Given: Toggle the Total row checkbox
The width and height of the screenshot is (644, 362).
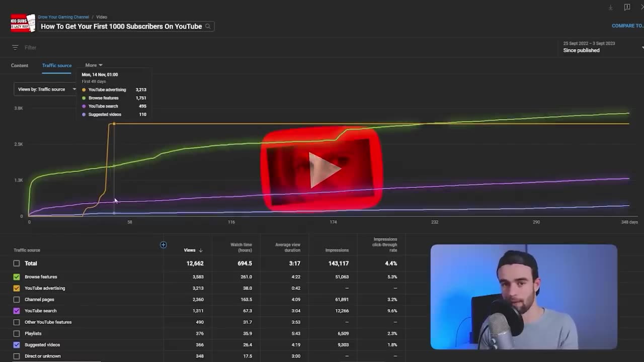Looking at the screenshot, I should 17,263.
